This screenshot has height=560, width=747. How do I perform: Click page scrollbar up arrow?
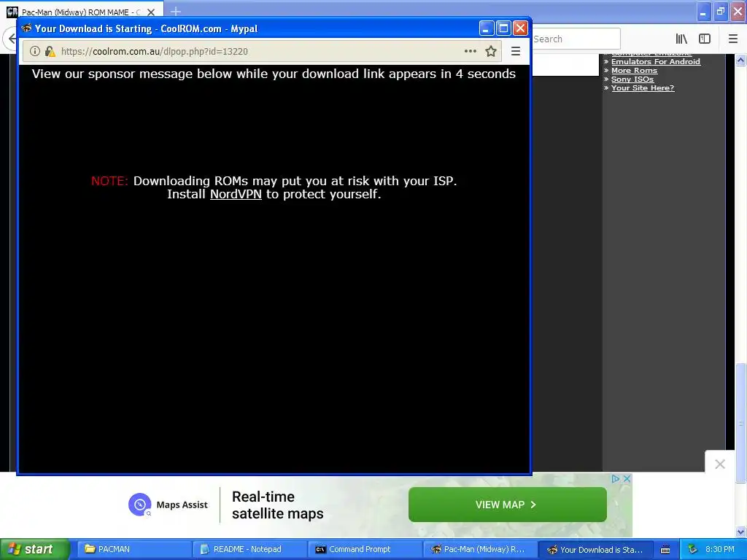[740, 60]
